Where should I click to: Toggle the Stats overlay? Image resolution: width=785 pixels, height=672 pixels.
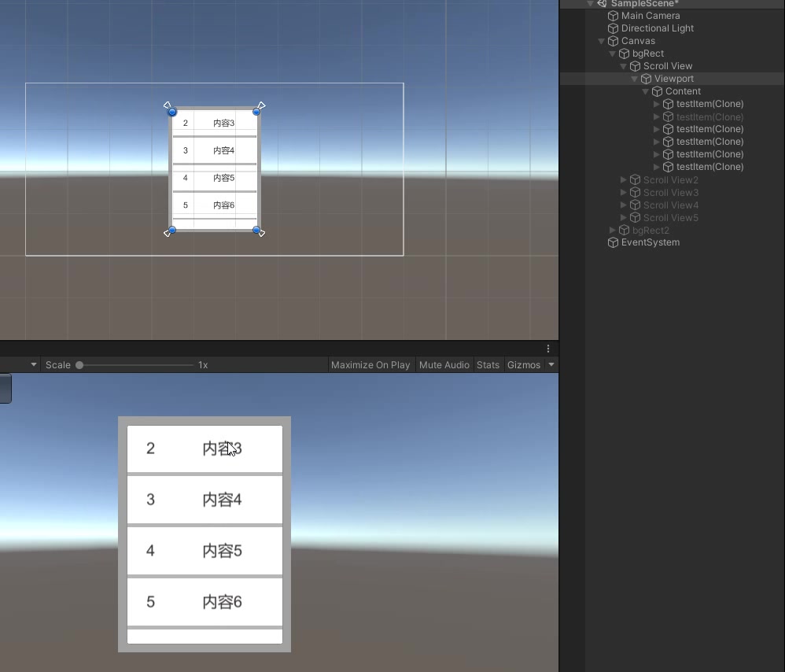[x=488, y=365]
